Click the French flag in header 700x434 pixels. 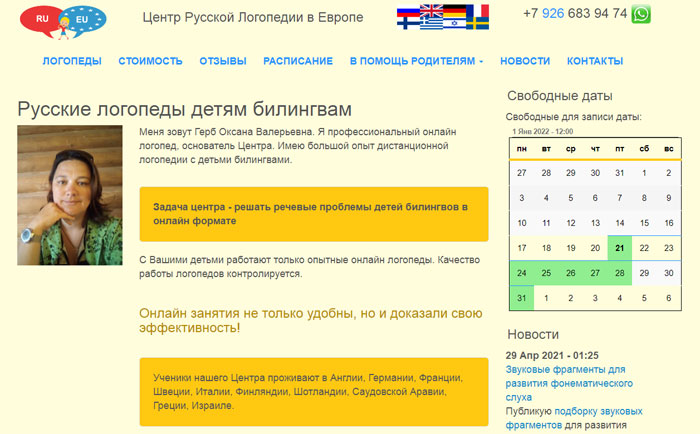[x=477, y=12]
